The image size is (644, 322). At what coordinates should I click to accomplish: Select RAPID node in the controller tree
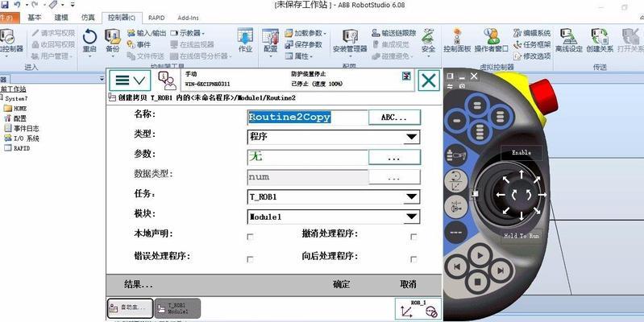pyautogui.click(x=16, y=148)
